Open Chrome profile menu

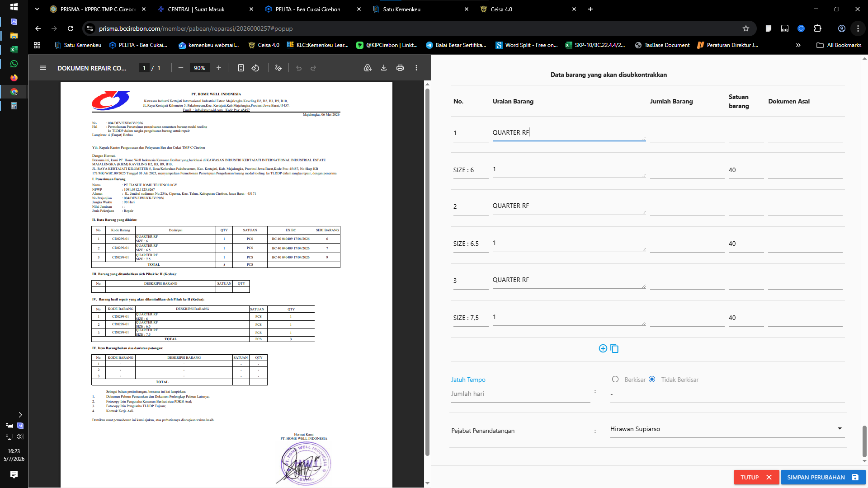(x=842, y=28)
